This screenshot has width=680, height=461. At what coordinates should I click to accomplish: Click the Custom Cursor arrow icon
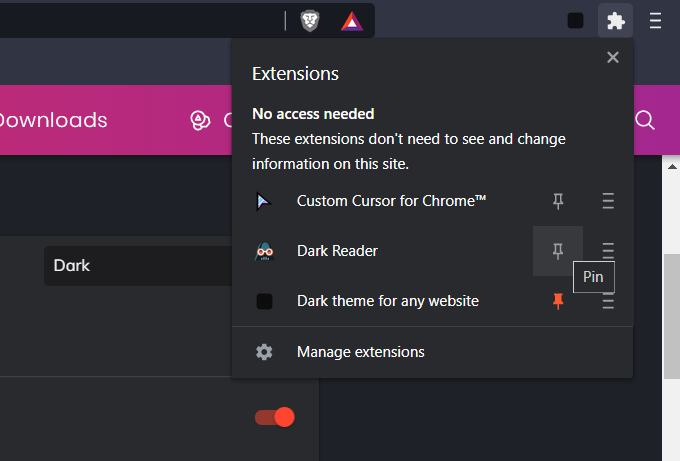point(263,201)
